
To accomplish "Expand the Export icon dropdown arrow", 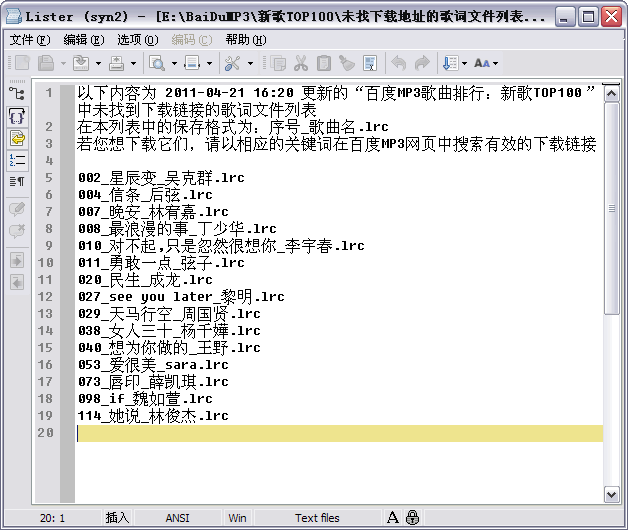I will [99, 63].
